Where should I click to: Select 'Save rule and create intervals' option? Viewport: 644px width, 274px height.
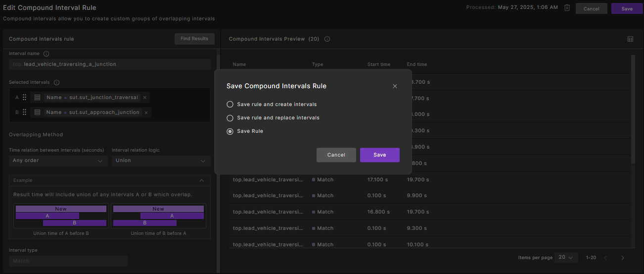click(230, 105)
